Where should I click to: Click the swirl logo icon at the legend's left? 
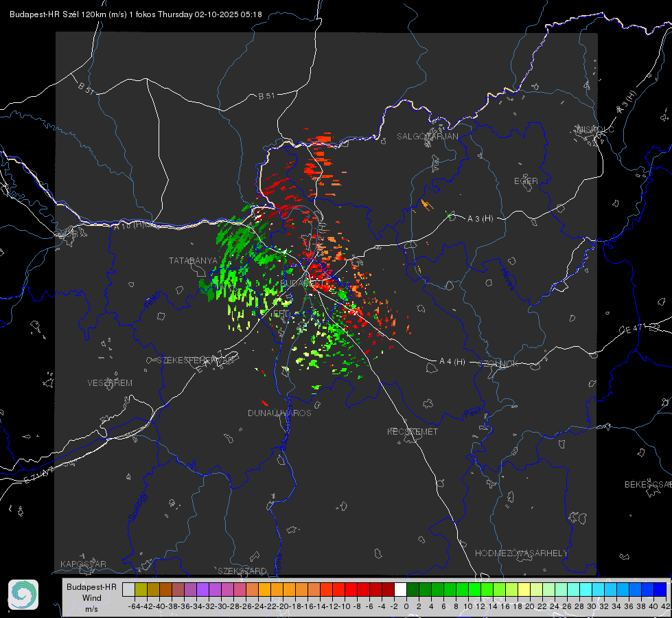pos(23,595)
